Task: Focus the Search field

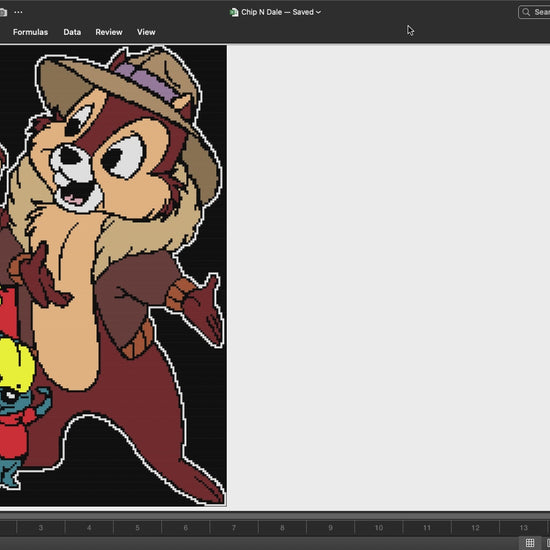Action: point(534,12)
